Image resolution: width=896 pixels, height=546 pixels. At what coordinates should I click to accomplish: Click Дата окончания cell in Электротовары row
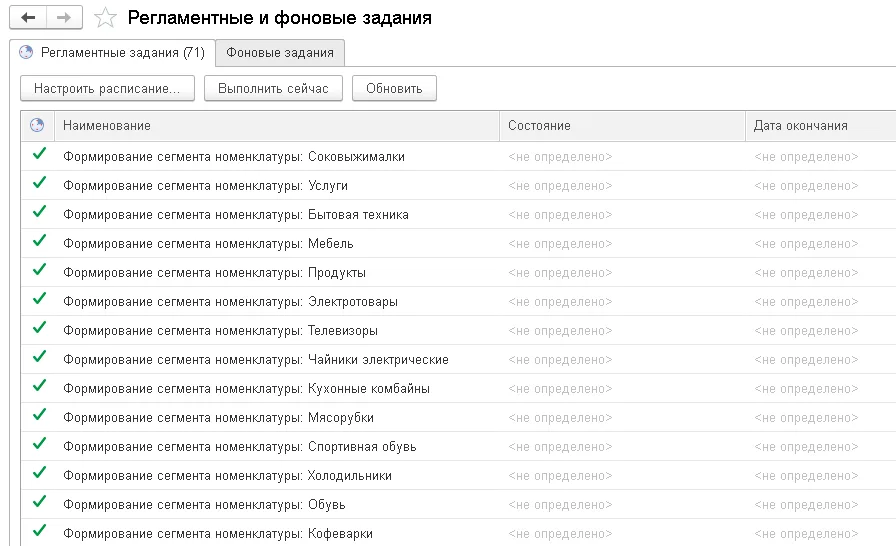tap(821, 302)
